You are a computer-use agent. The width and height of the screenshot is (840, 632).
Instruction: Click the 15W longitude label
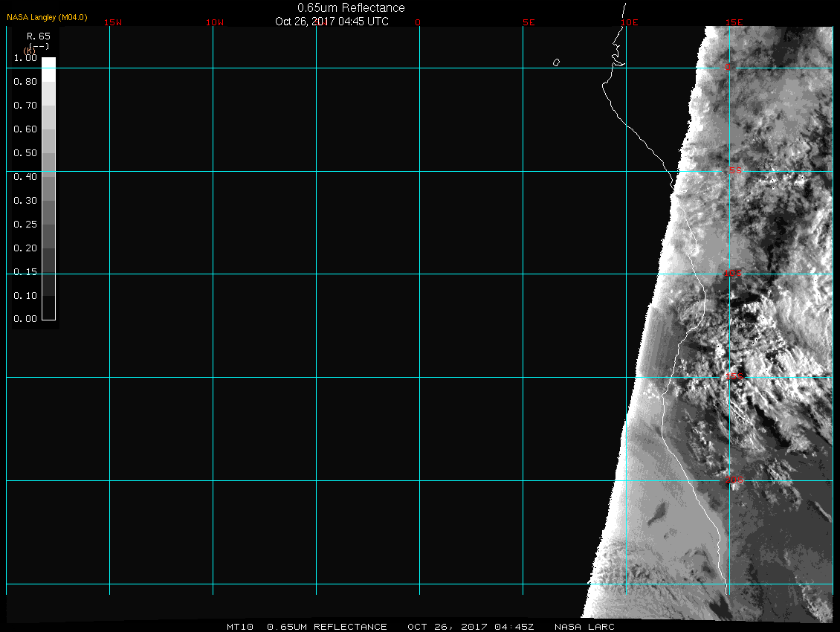pos(113,23)
